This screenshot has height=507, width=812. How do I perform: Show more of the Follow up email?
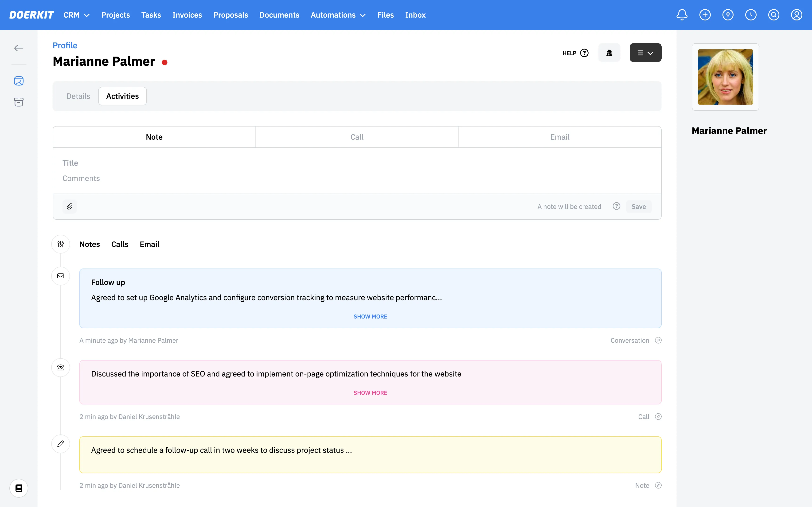point(370,317)
